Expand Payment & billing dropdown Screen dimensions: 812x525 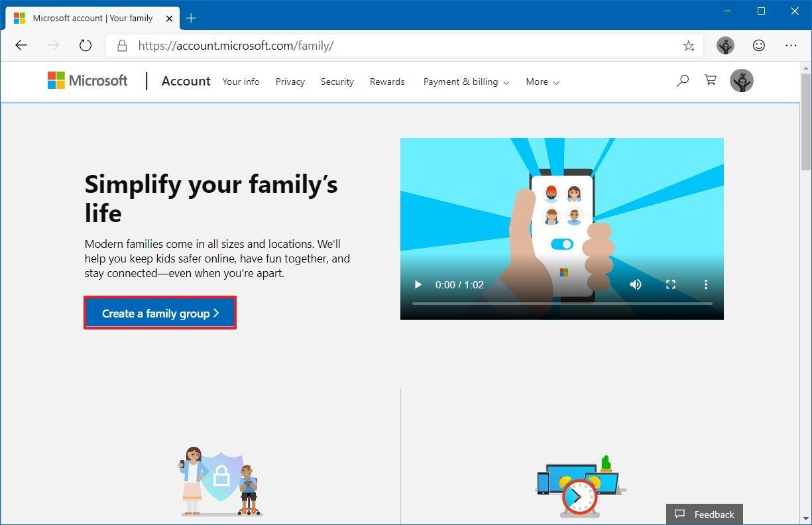click(x=466, y=82)
